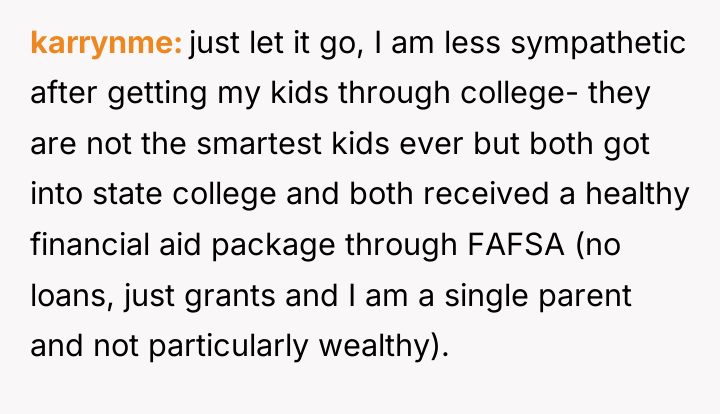Place cursor on the word "less"
720x414 pixels.
tap(472, 43)
